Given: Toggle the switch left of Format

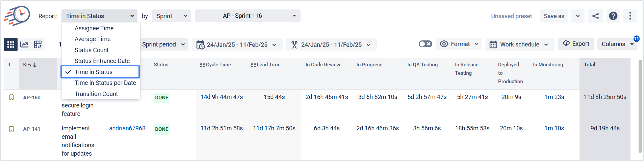Looking at the screenshot, I should (425, 44).
